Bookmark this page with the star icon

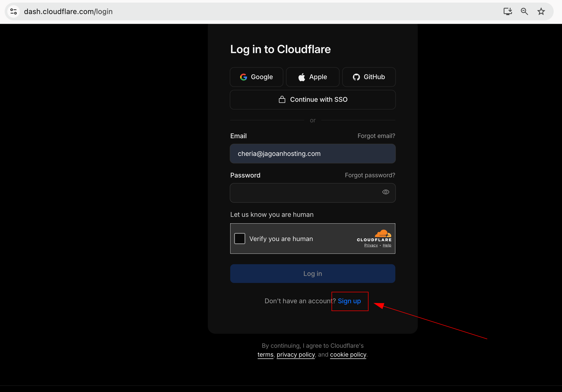tap(541, 11)
